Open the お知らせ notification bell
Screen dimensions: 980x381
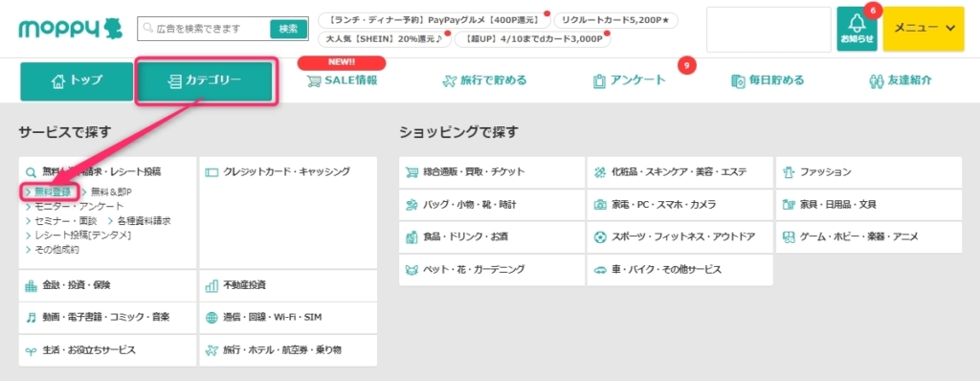(x=857, y=30)
